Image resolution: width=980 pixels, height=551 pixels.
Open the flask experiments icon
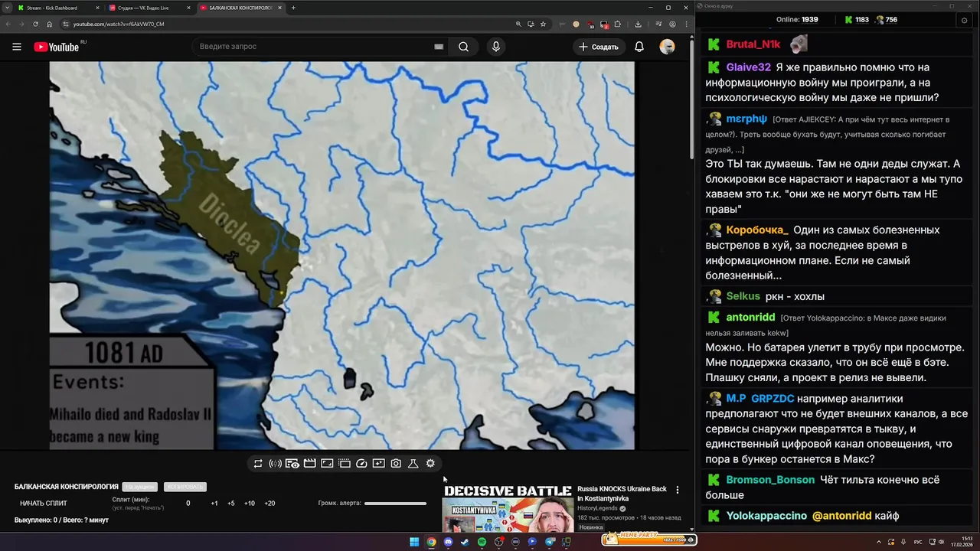(x=413, y=463)
